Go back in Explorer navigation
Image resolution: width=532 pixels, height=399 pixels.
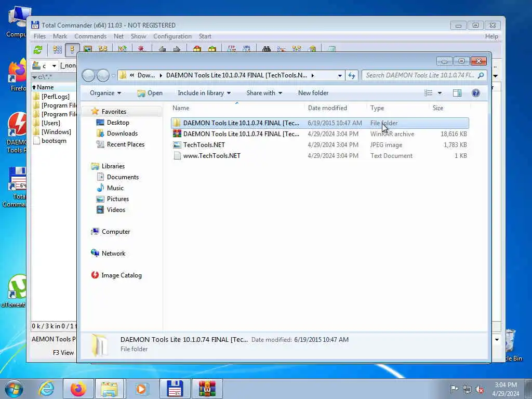coord(88,75)
